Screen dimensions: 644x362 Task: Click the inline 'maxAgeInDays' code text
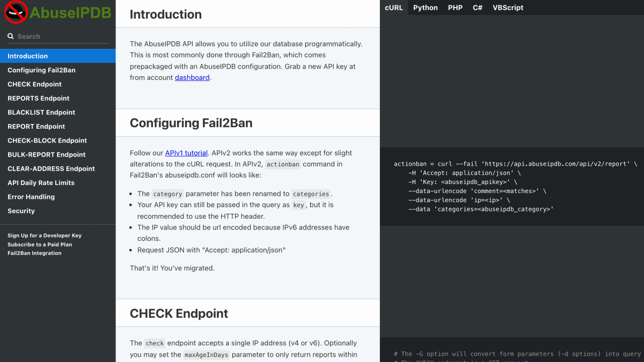click(x=207, y=354)
